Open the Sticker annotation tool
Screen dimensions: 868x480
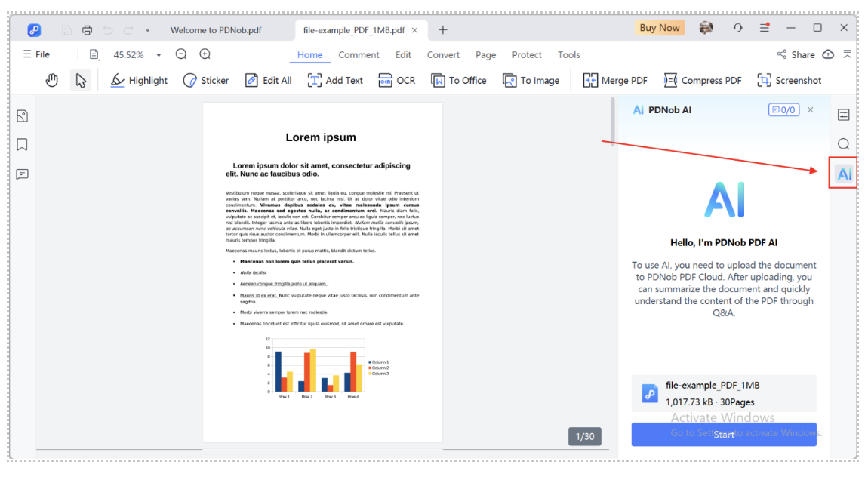coord(206,80)
